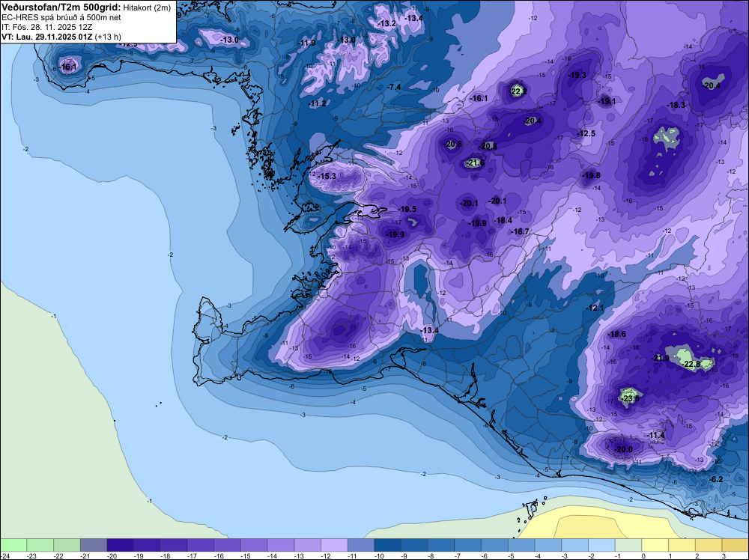The height and width of the screenshot is (560, 749).
Task: Click the -12.1 temperature label
Action: [x=595, y=308]
